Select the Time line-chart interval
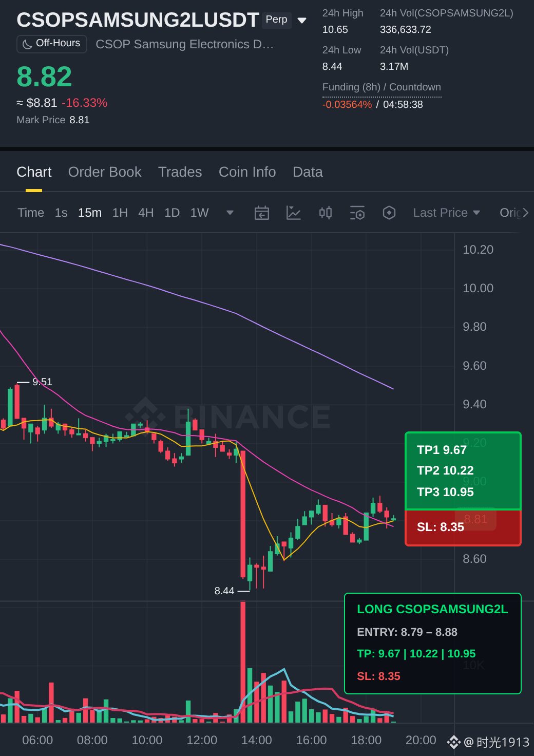The height and width of the screenshot is (756, 534). coord(31,213)
